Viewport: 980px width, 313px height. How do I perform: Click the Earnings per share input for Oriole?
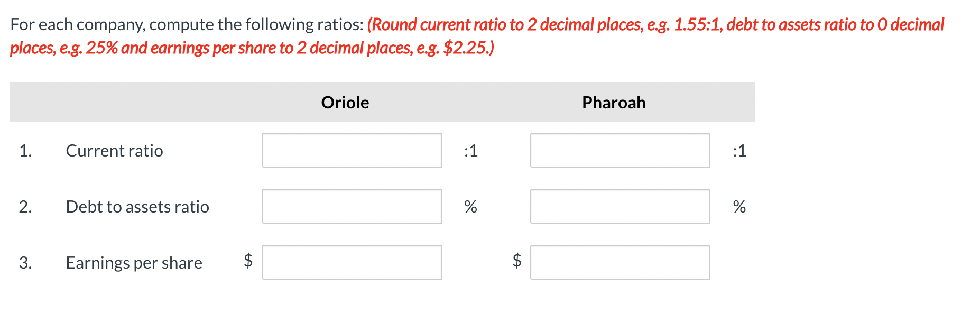351,262
